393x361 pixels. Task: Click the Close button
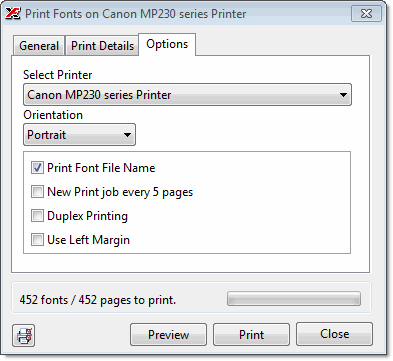click(334, 334)
